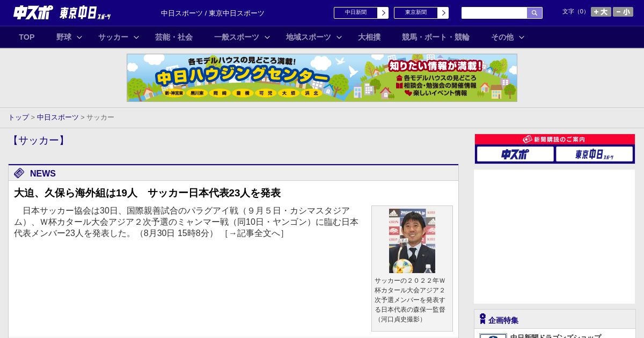Open the 地域スポーツ menu item

coord(309,37)
